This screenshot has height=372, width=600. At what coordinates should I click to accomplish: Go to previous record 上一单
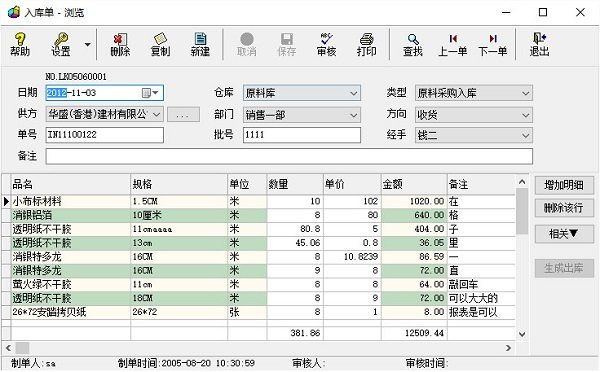[453, 44]
